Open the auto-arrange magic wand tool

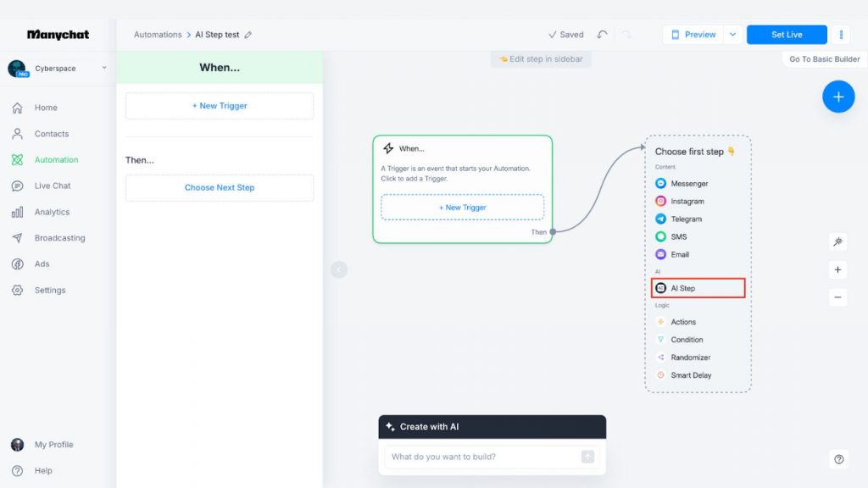[x=837, y=241]
